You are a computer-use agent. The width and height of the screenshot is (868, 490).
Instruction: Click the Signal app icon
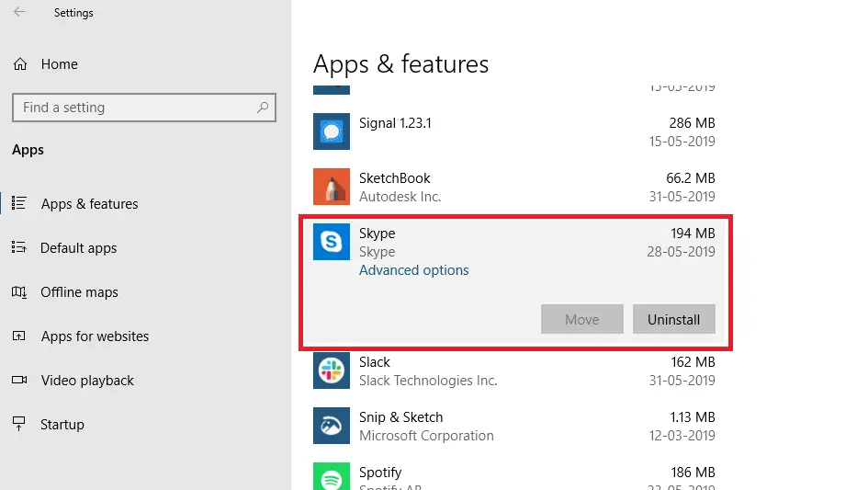(x=331, y=131)
